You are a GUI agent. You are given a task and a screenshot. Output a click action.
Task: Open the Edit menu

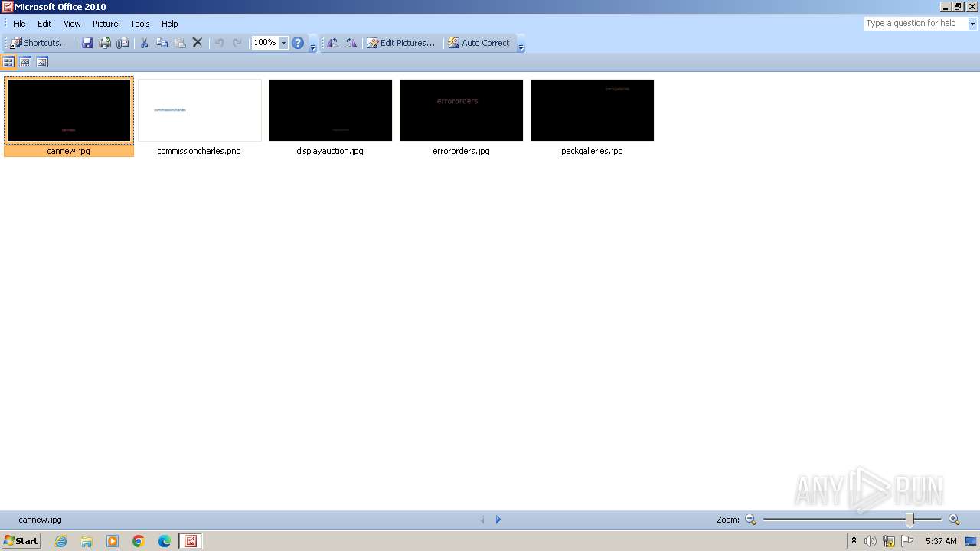tap(44, 24)
